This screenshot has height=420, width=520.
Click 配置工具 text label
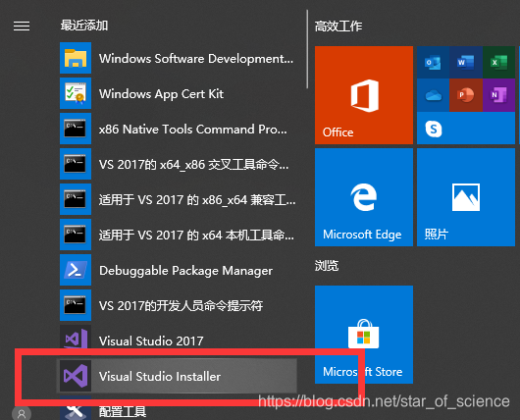point(123,412)
